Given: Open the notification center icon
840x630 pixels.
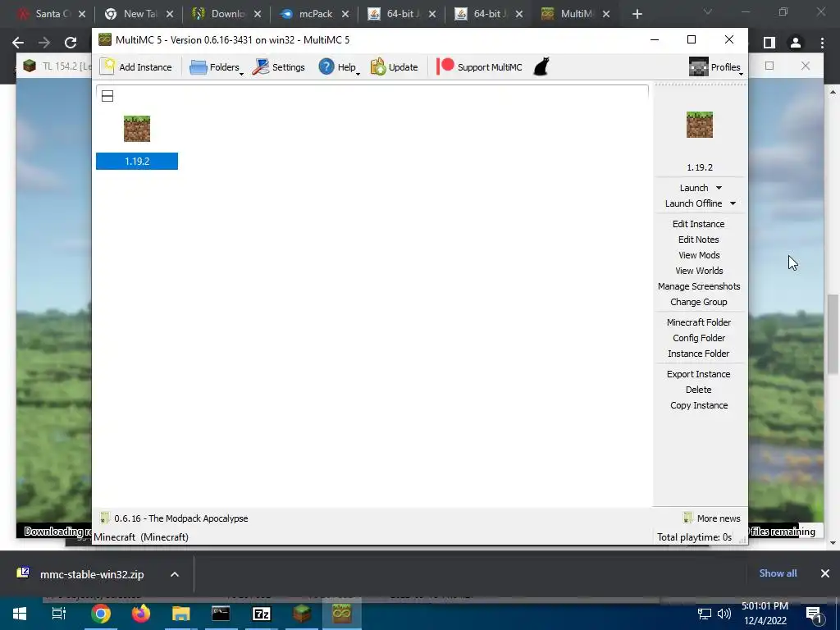Looking at the screenshot, I should pyautogui.click(x=815, y=614).
